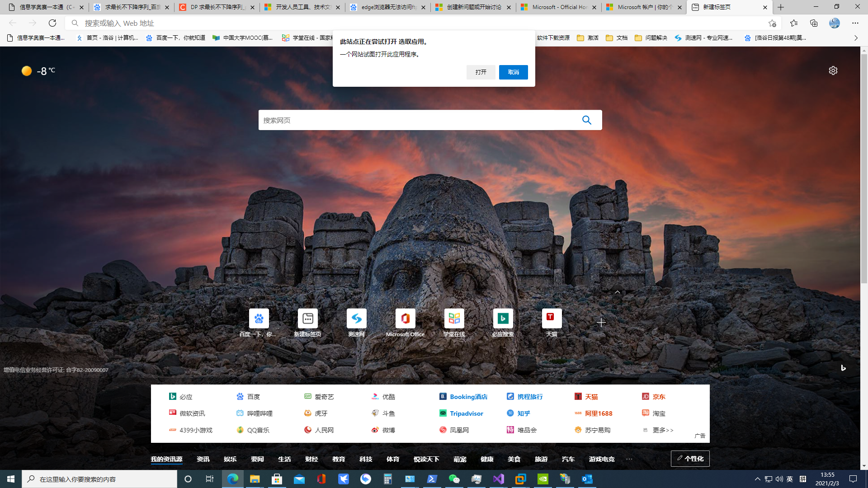Select the 科技 news category tab

coord(365,459)
